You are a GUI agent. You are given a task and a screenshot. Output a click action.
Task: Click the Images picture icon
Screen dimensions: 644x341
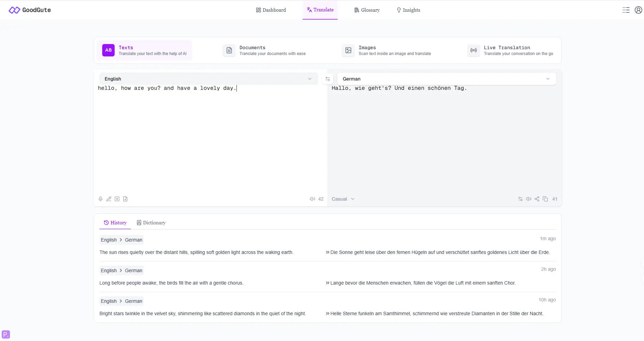[x=348, y=50]
